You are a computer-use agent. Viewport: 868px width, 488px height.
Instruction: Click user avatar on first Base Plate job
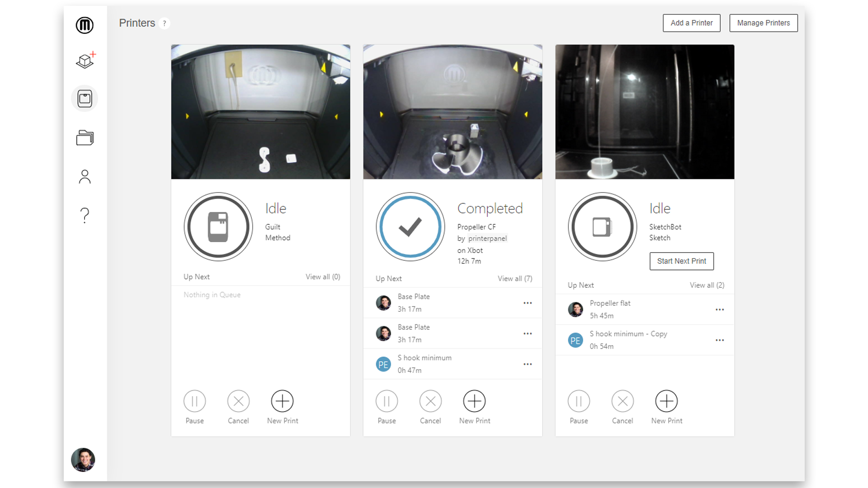click(x=383, y=303)
